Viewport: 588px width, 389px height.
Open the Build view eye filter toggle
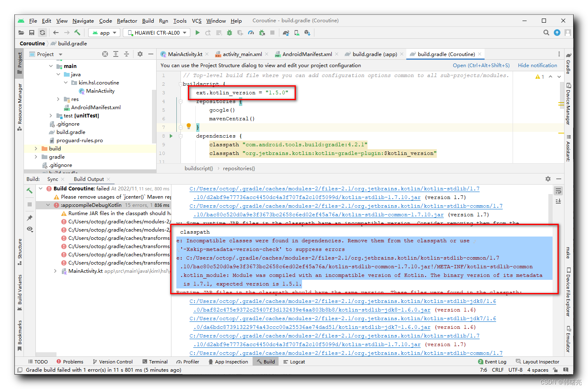(x=30, y=229)
